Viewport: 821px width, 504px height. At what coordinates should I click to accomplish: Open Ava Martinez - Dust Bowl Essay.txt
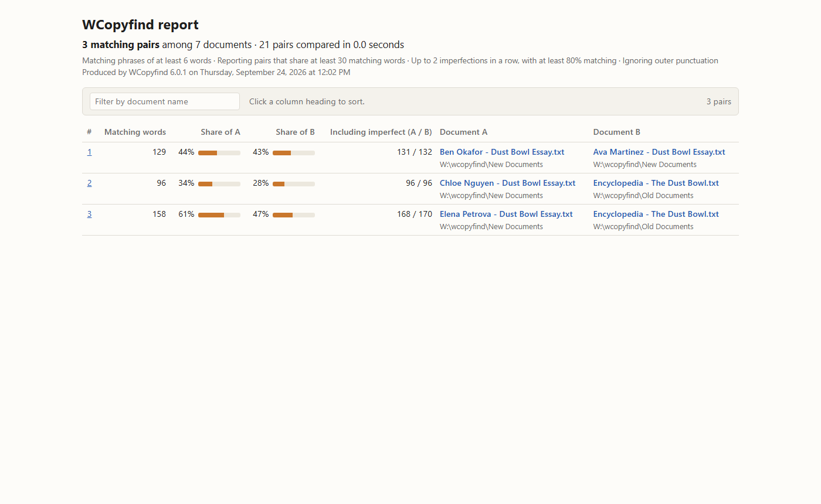[659, 152]
